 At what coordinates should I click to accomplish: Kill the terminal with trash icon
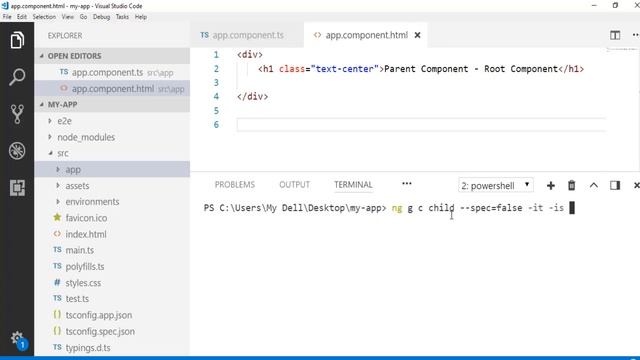coord(571,186)
